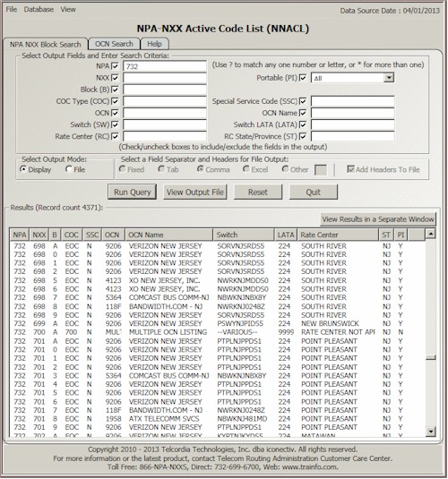Image resolution: width=448 pixels, height=479 pixels.
Task: Toggle the Portable (PI) checkbox
Action: pos(303,78)
